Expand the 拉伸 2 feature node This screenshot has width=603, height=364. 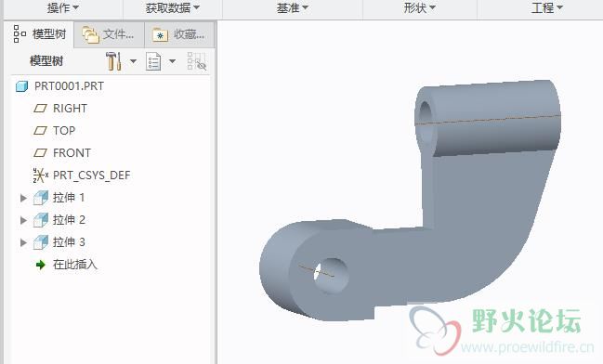[x=23, y=220]
